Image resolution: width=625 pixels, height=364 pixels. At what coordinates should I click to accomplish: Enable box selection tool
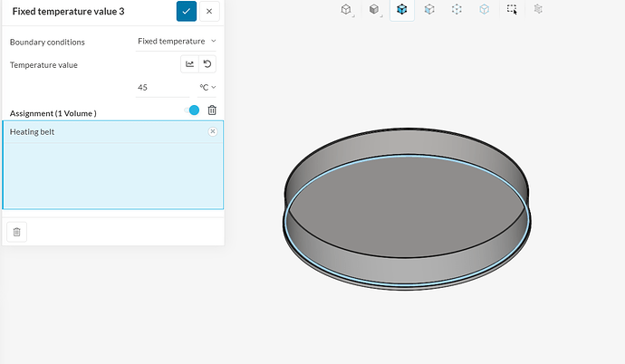pos(512,10)
